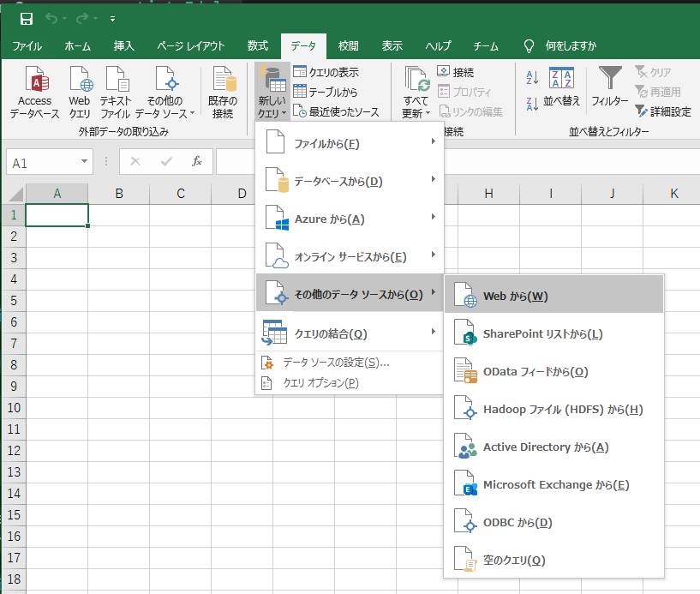Switch to the 表示 ribbon tab
Screen dimensions: 700x594
[x=392, y=46]
